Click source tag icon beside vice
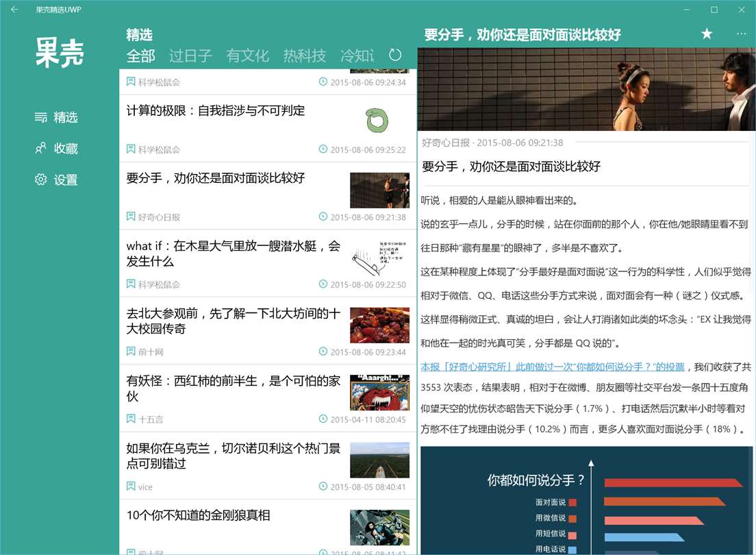This screenshot has height=555, width=756. [x=131, y=486]
